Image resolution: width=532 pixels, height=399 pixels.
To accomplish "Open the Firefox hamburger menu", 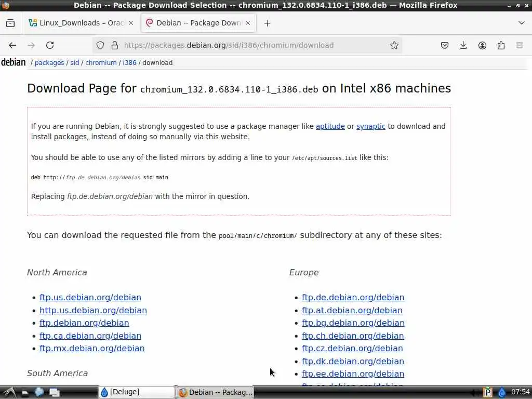I will 520,45.
